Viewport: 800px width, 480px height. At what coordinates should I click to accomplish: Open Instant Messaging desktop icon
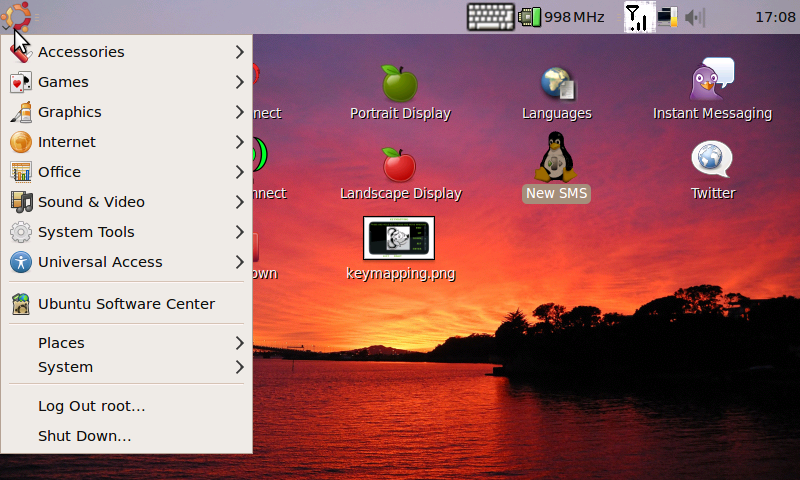(x=712, y=80)
